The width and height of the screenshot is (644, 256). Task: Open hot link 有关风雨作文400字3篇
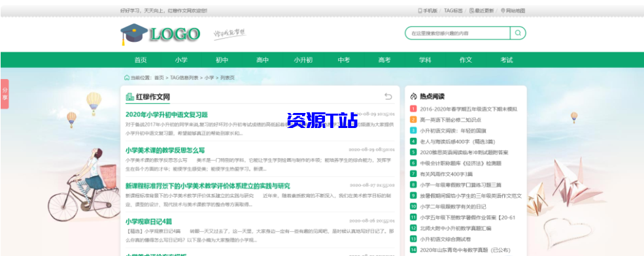(446, 174)
